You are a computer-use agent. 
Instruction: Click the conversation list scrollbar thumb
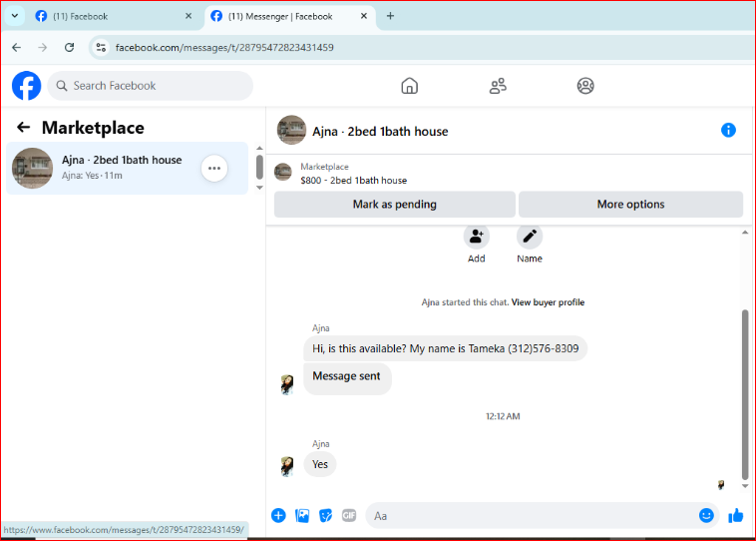click(259, 167)
